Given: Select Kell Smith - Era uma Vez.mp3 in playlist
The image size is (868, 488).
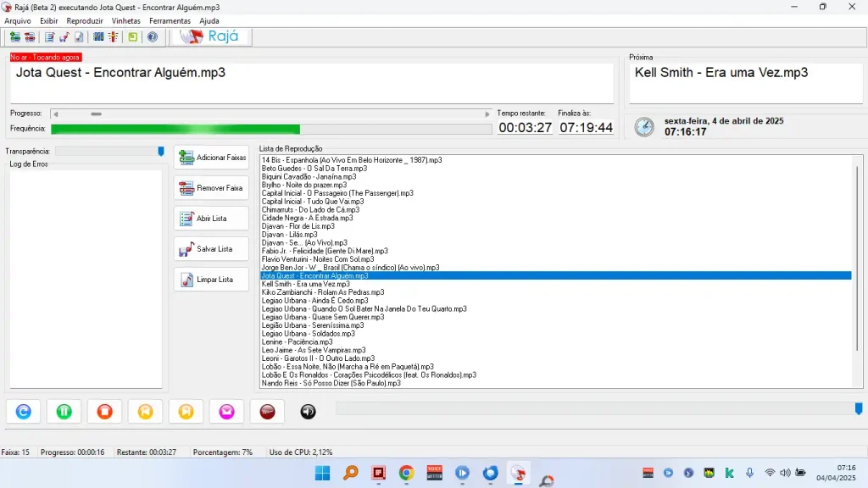Looking at the screenshot, I should tap(303, 284).
